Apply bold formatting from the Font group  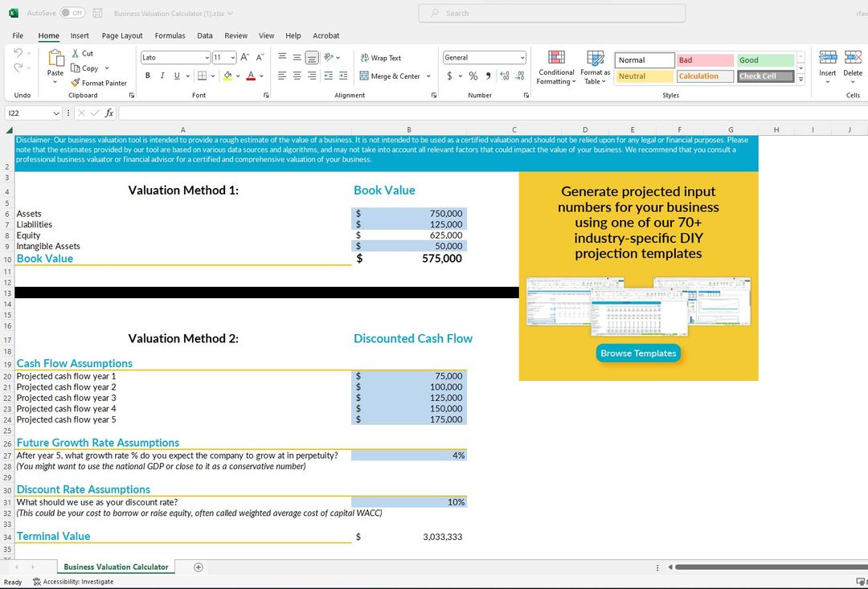(147, 76)
